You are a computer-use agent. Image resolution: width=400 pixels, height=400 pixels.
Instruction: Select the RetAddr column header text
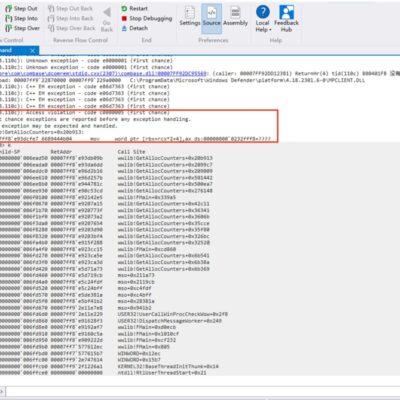pos(61,152)
